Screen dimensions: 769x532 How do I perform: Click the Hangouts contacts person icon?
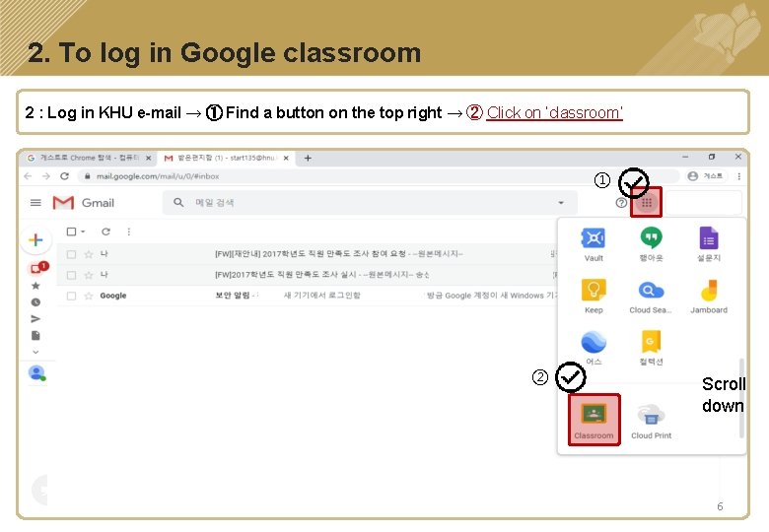[36, 372]
